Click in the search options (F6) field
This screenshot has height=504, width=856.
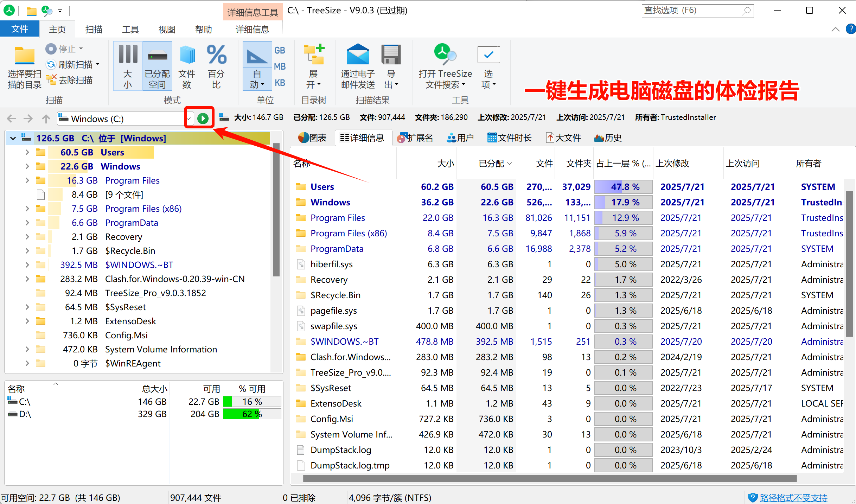pyautogui.click(x=697, y=11)
